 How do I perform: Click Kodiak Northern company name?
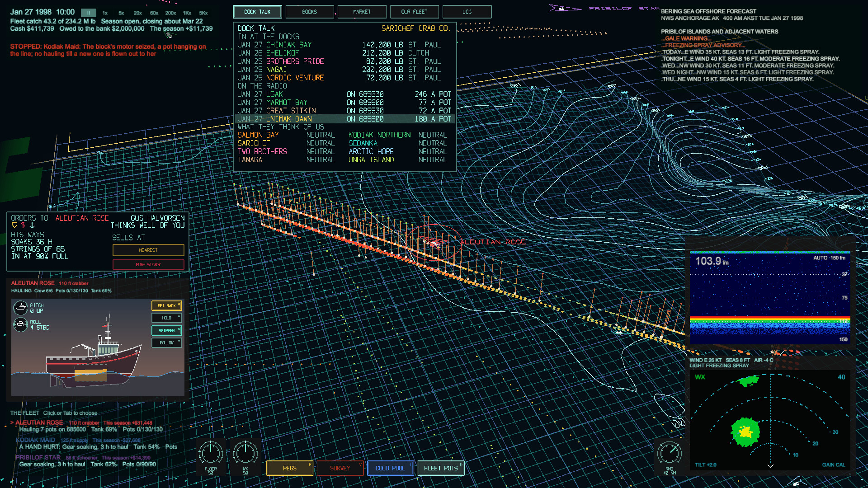tap(379, 135)
